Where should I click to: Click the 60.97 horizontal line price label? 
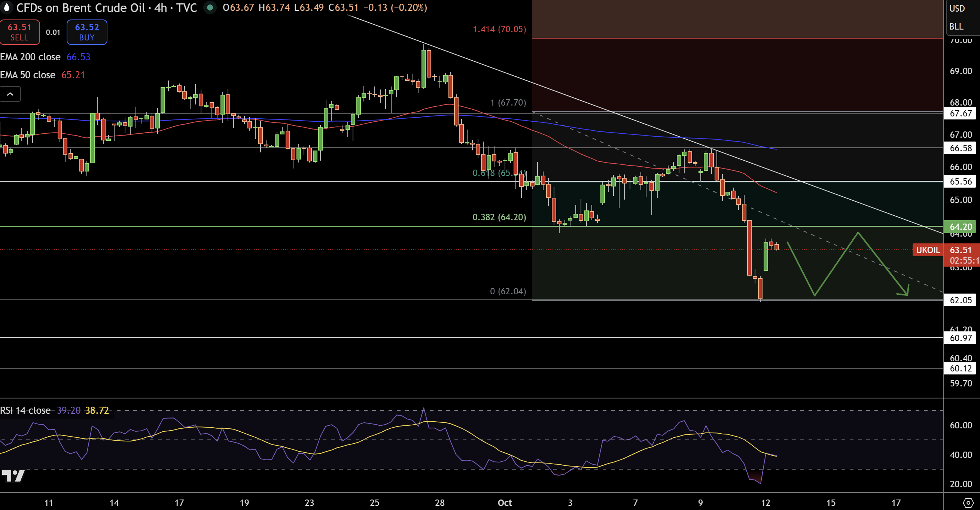pos(960,338)
